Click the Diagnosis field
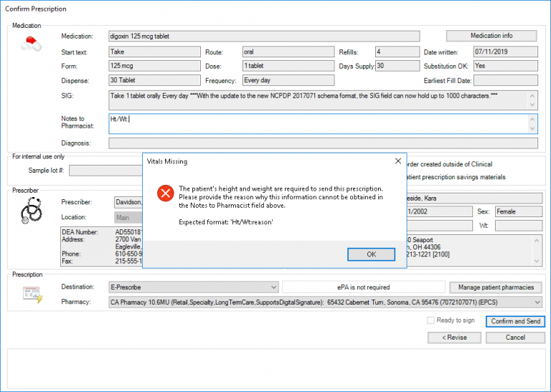This screenshot has height=392, width=551. click(x=323, y=143)
